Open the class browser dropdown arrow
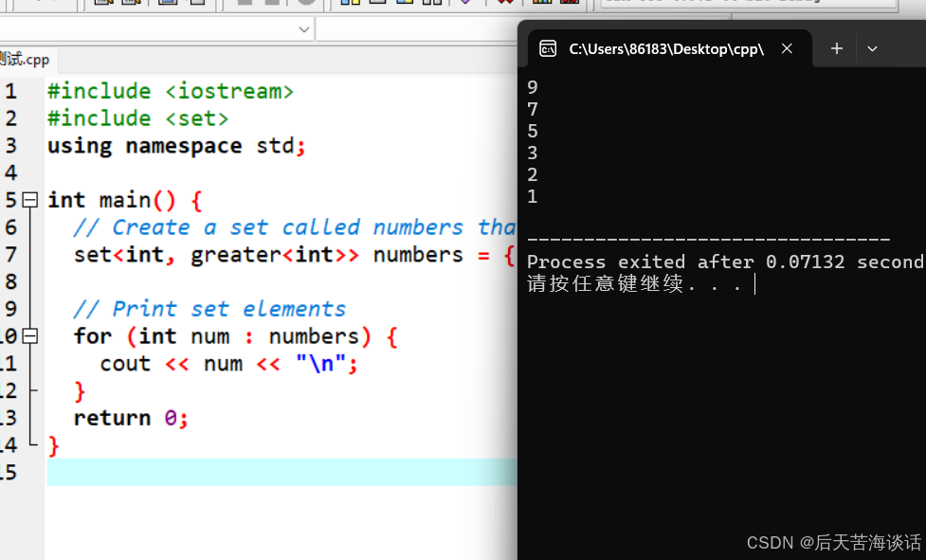The width and height of the screenshot is (926, 560). click(x=303, y=29)
